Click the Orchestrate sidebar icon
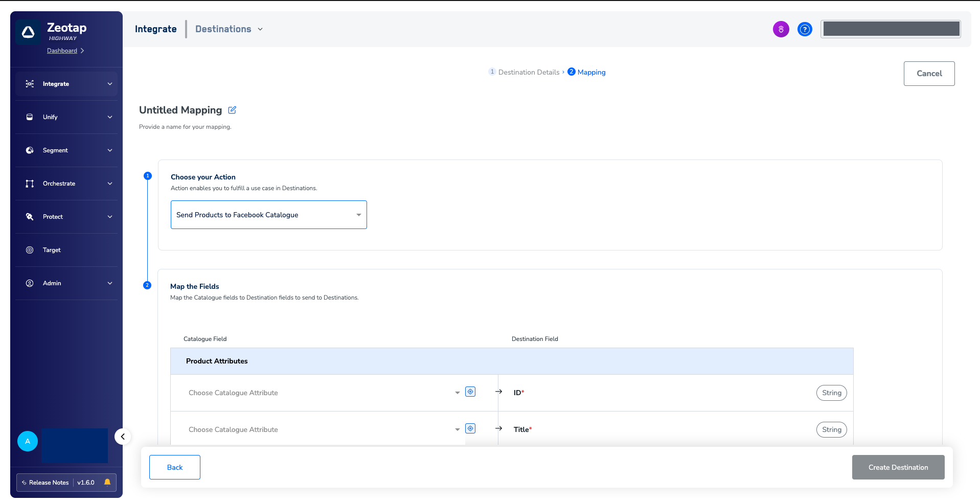The width and height of the screenshot is (980, 502). 30,184
